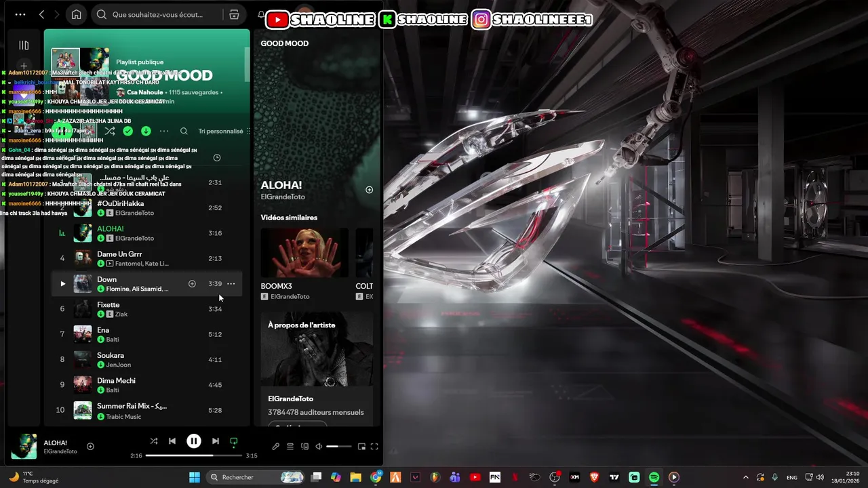Open the Browse icon in search bar
Image resolution: width=868 pixels, height=488 pixels.
(x=234, y=14)
